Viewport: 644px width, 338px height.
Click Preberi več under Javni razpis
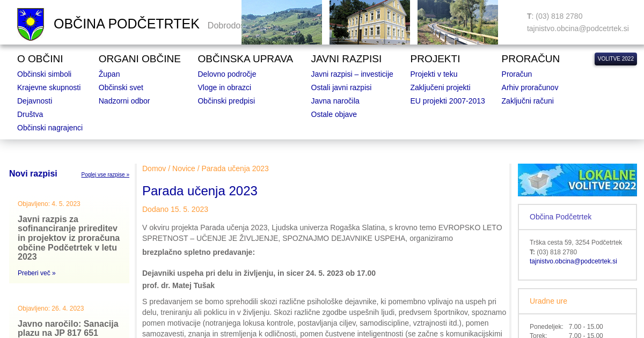36,273
